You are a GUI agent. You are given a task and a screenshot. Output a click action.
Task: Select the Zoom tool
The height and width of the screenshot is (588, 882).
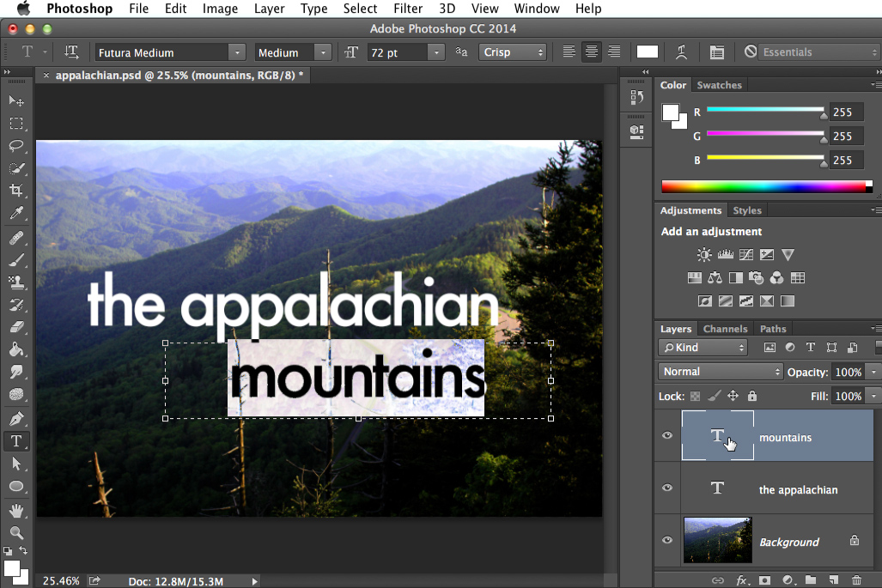pyautogui.click(x=15, y=530)
